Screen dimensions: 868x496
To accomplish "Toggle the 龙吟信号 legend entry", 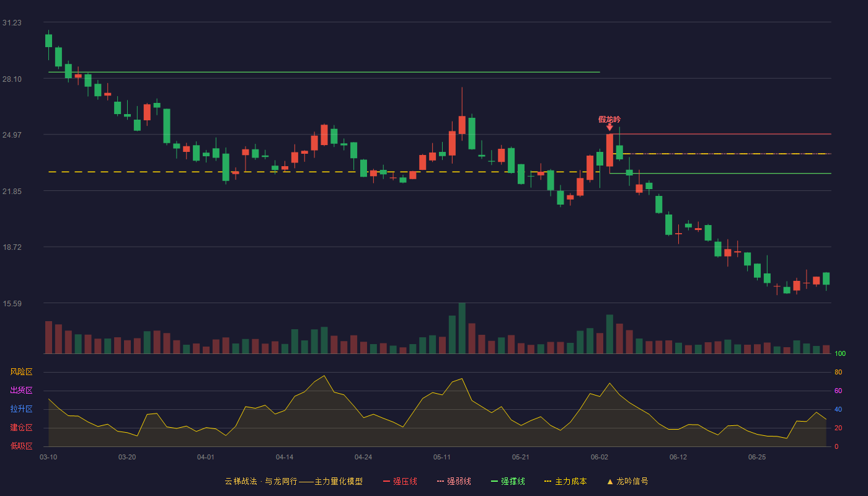I will [627, 481].
